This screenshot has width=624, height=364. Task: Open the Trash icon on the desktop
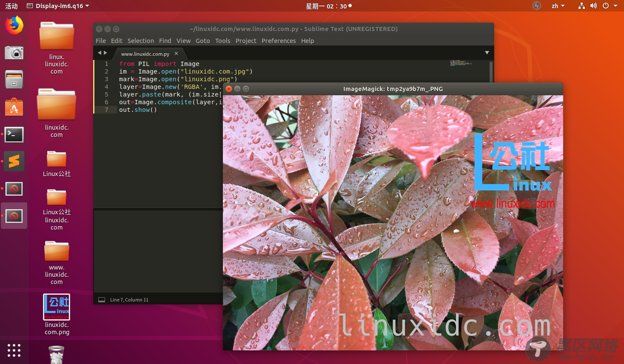pos(56,355)
